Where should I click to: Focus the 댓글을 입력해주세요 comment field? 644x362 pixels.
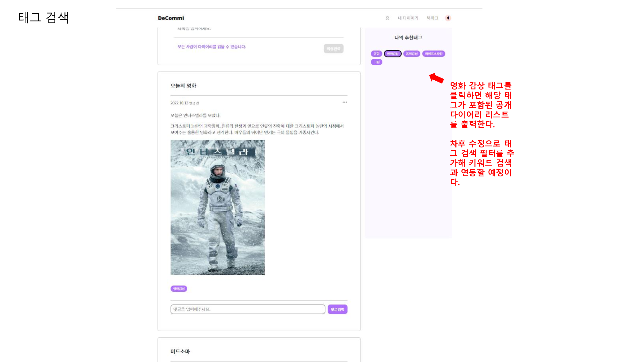click(x=248, y=309)
